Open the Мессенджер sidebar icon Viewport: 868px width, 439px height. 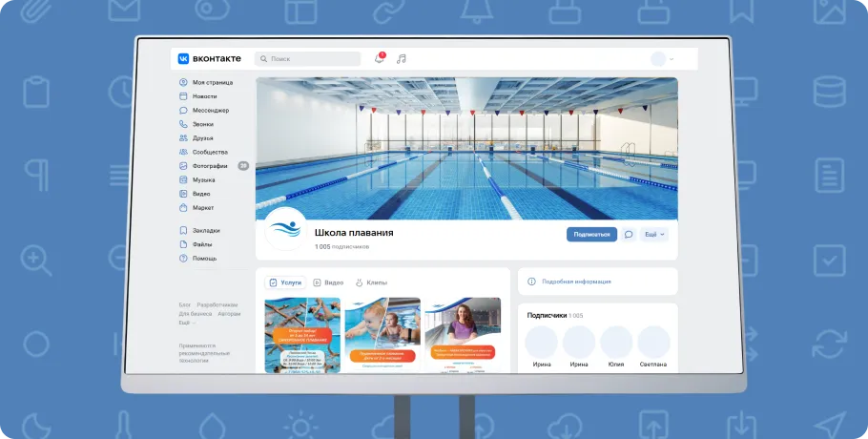[x=183, y=111]
